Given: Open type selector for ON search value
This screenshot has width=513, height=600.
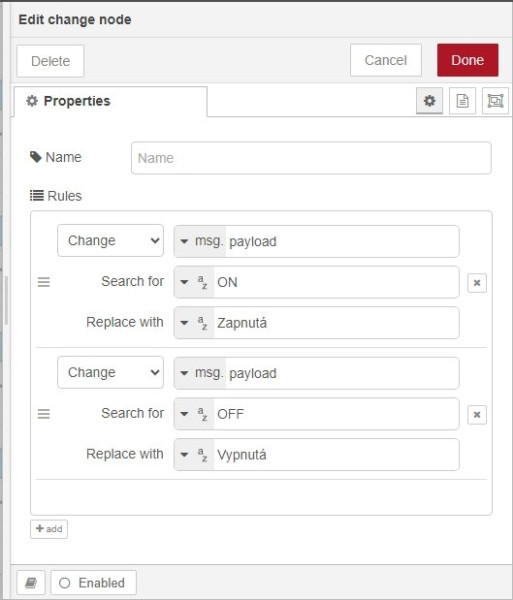Looking at the screenshot, I should click(194, 282).
